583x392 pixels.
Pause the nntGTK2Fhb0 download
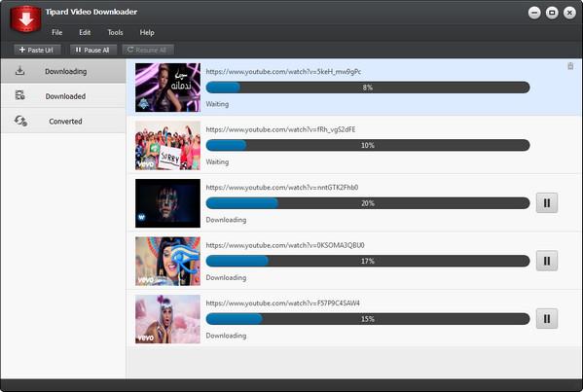click(547, 203)
